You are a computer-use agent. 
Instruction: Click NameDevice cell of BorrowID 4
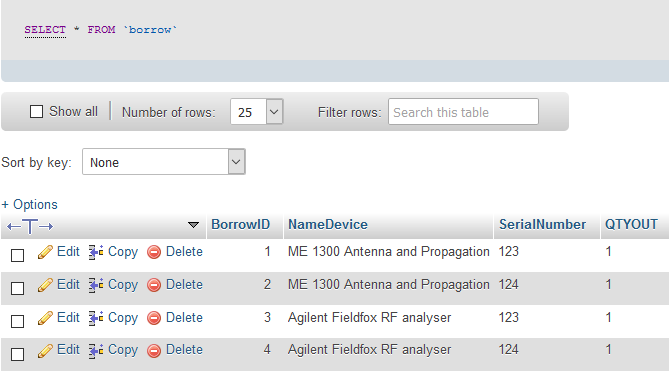(369, 350)
